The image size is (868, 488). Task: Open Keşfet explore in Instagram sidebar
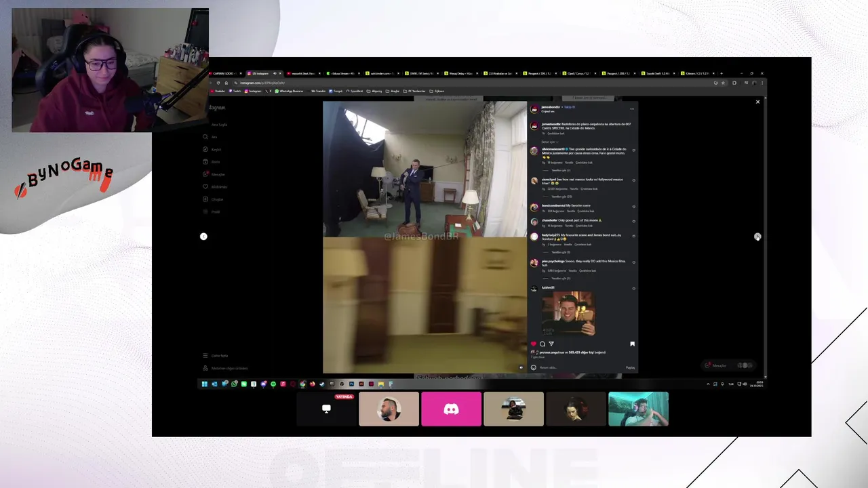212,149
